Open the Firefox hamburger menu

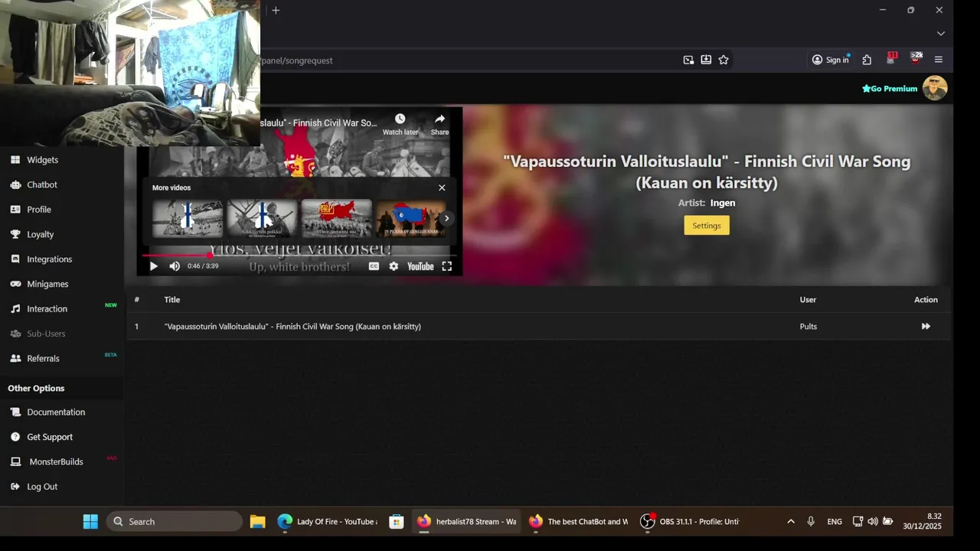point(939,60)
